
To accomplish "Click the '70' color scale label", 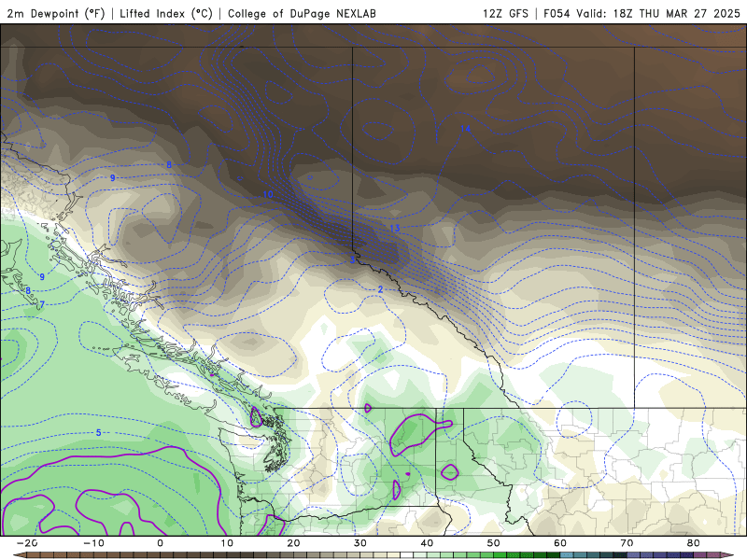I will (x=627, y=543).
